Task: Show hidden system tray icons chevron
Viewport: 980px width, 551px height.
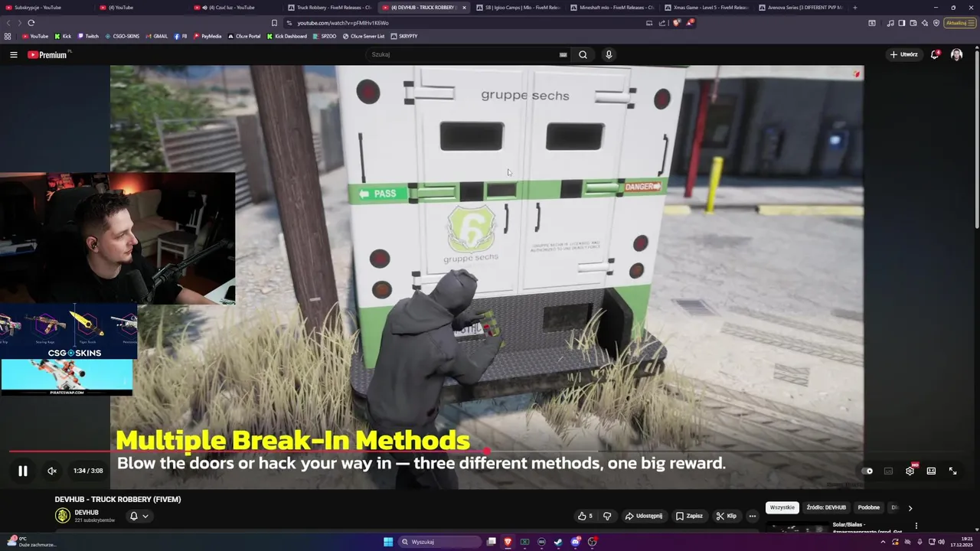Action: pos(883,542)
